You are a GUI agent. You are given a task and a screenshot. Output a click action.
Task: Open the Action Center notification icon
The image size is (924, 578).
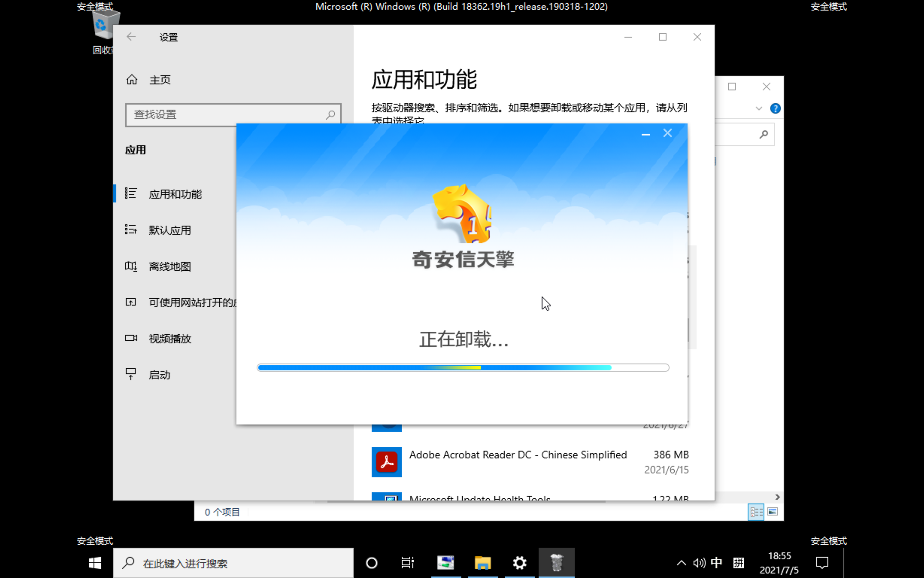[x=822, y=563]
